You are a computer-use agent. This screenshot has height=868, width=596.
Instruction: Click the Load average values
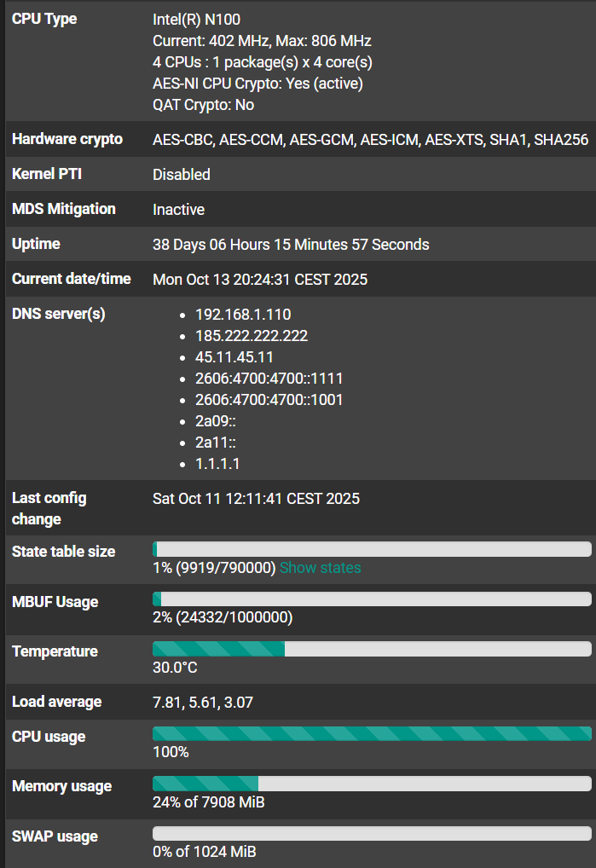coord(203,703)
